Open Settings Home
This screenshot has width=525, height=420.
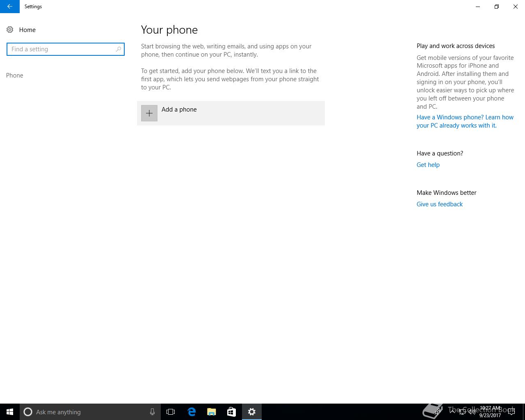point(21,30)
